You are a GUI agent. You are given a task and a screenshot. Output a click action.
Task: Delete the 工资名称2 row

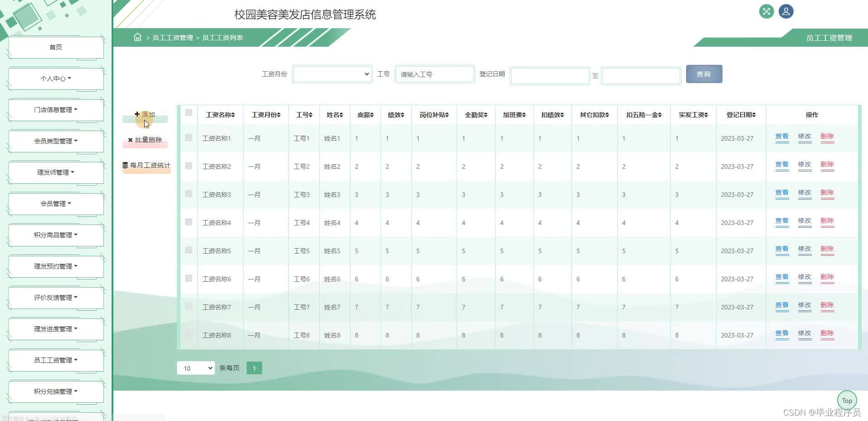(x=827, y=165)
